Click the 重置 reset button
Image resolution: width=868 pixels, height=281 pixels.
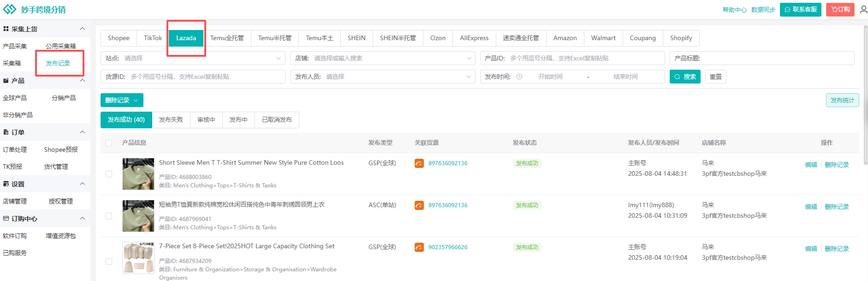click(715, 77)
